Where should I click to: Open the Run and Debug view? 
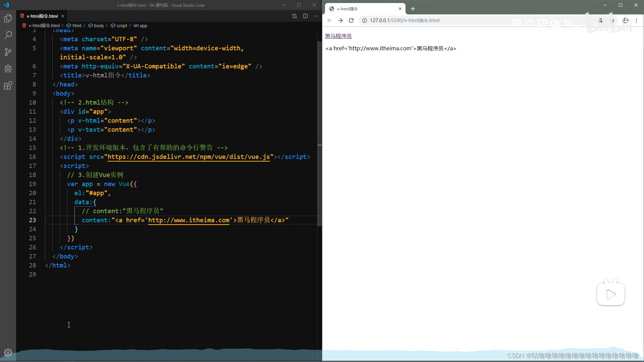(8, 69)
